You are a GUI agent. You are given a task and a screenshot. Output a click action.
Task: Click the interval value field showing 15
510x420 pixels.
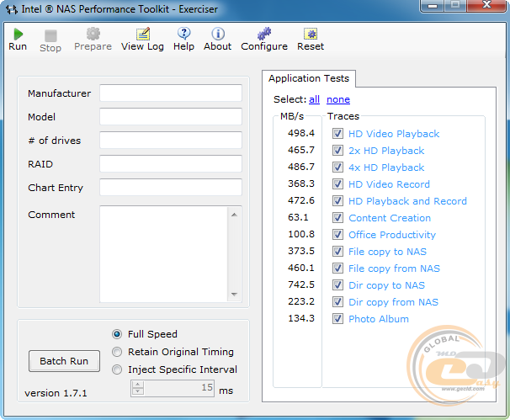pyautogui.click(x=179, y=388)
